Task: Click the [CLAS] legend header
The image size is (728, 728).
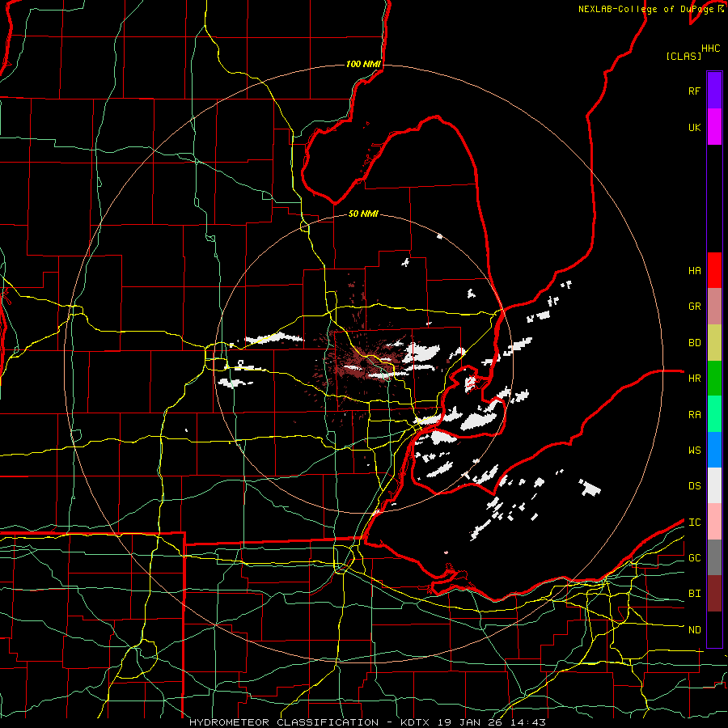Action: [x=684, y=57]
